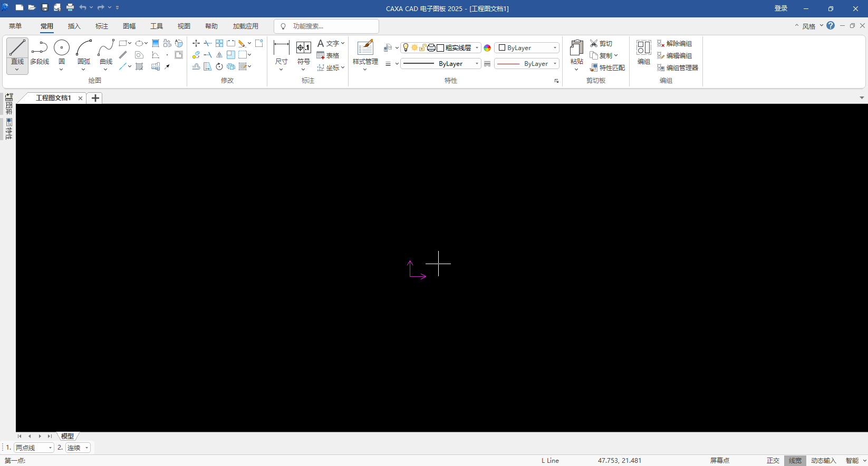Open the 视图 ribbon tab
The height and width of the screenshot is (466, 868).
point(184,26)
